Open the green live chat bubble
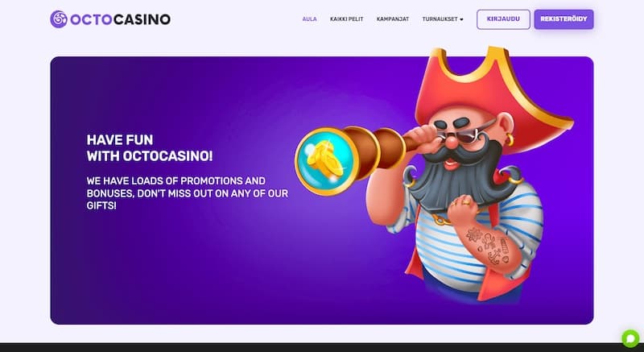The width and height of the screenshot is (644, 352). (x=630, y=338)
